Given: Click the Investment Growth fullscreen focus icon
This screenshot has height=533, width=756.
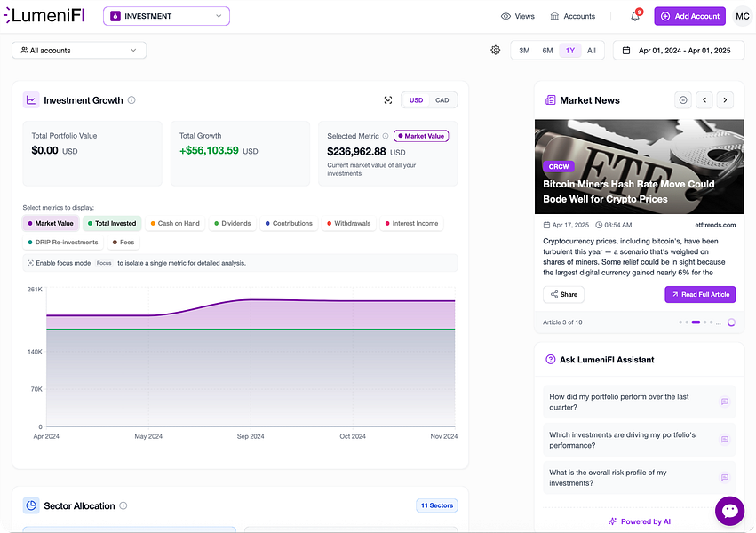Looking at the screenshot, I should click(x=387, y=100).
